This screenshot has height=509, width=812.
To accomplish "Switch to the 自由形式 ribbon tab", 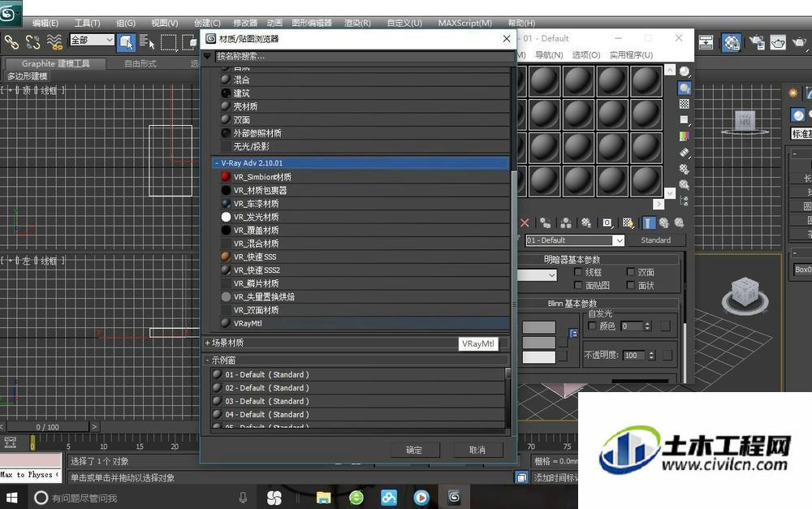I will click(140, 63).
